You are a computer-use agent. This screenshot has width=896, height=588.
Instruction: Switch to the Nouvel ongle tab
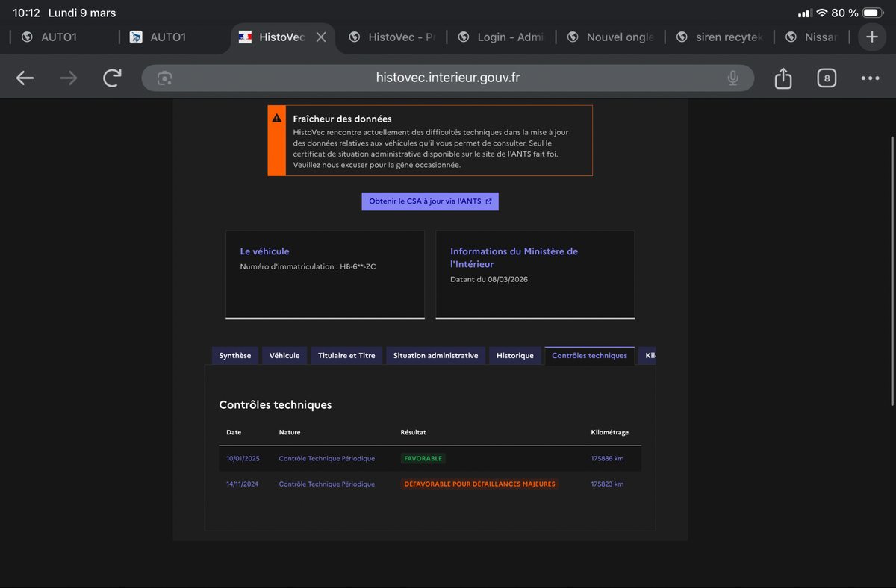[610, 37]
